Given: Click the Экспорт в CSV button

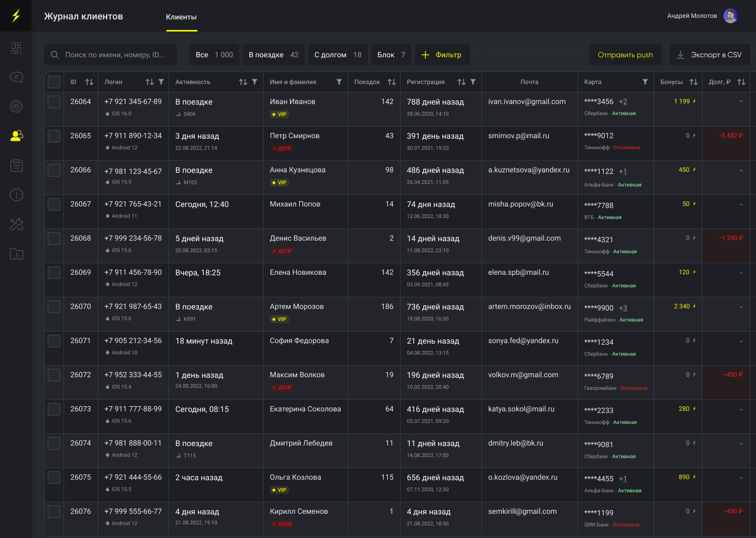Looking at the screenshot, I should [x=710, y=55].
